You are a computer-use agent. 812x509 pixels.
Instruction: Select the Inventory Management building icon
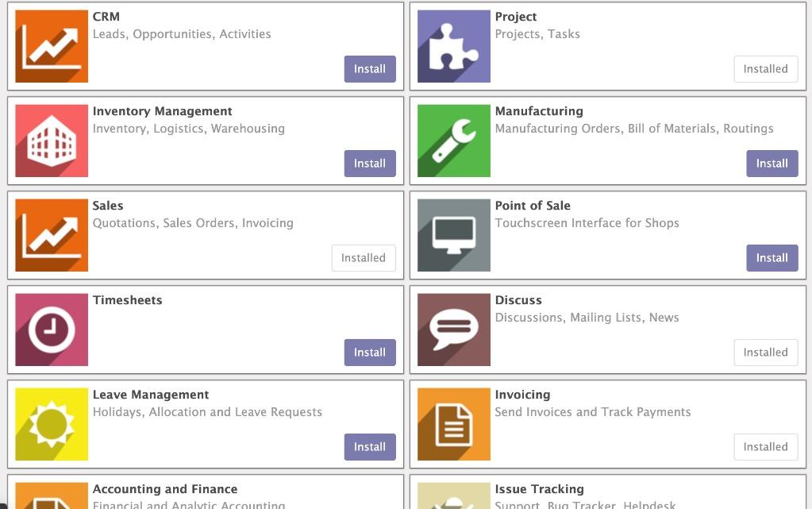point(52,141)
